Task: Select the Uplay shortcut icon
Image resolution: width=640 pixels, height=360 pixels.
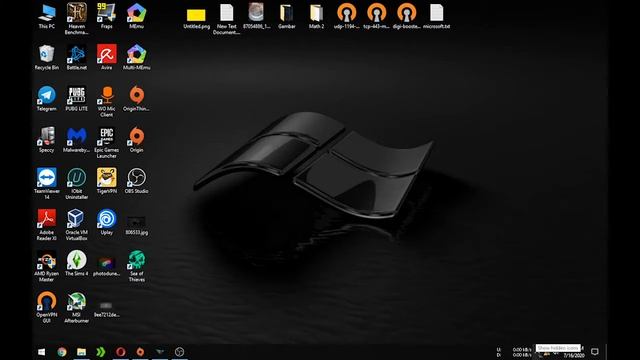Action: click(x=107, y=222)
